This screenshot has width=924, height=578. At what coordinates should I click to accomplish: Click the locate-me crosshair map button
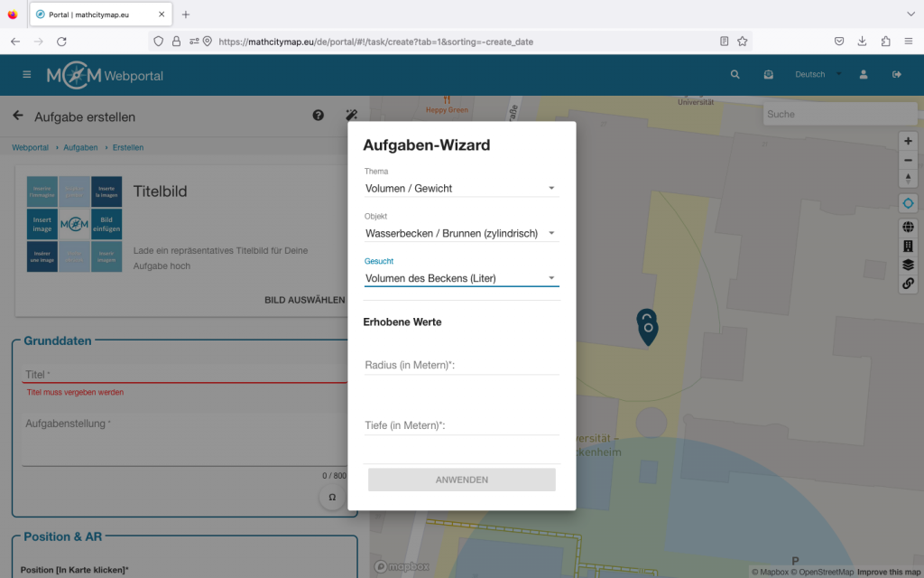[908, 203]
